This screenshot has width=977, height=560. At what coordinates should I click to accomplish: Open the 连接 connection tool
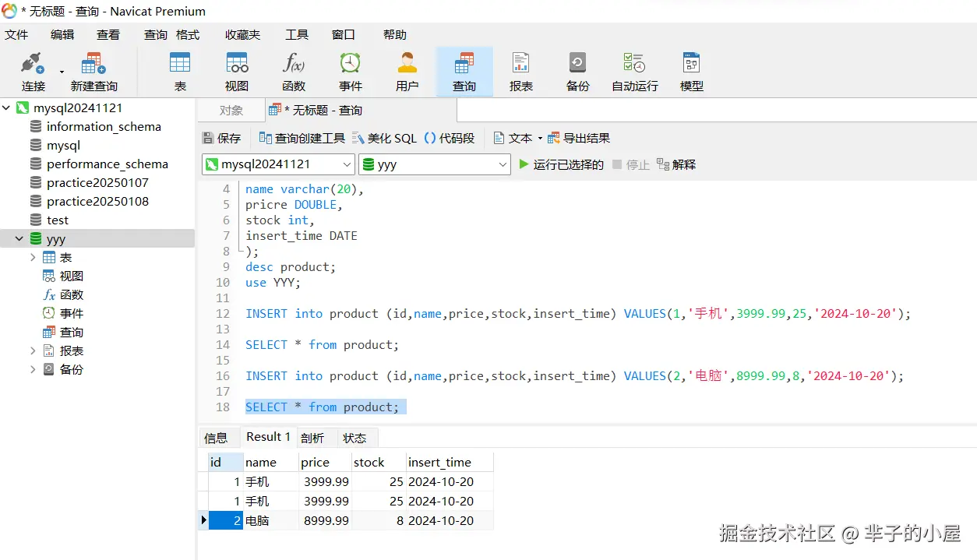(34, 72)
